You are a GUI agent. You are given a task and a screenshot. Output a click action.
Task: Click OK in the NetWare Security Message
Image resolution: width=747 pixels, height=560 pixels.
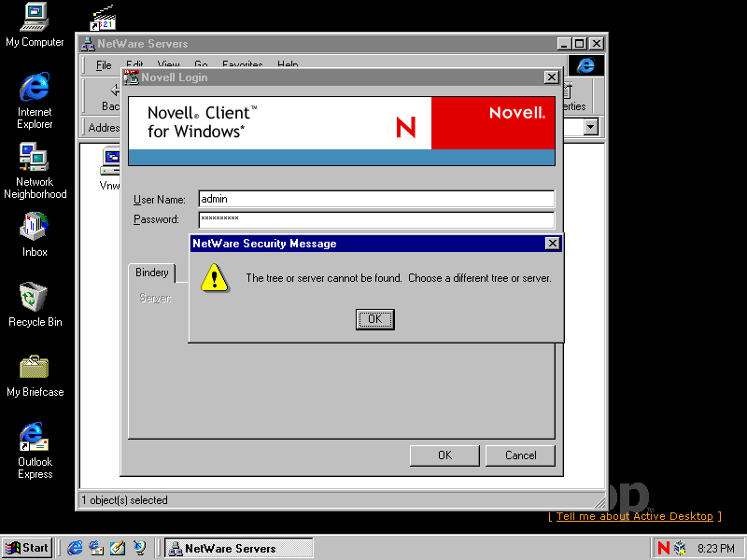coord(375,319)
